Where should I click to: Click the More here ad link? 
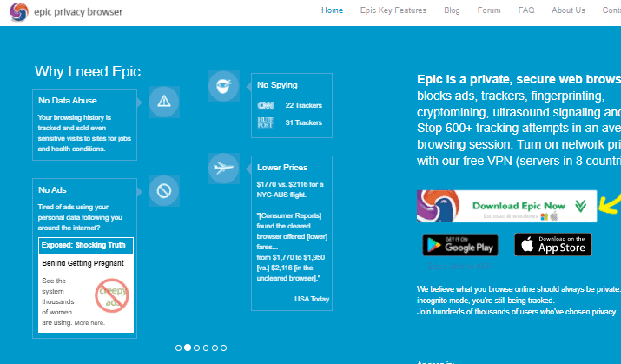[89, 323]
